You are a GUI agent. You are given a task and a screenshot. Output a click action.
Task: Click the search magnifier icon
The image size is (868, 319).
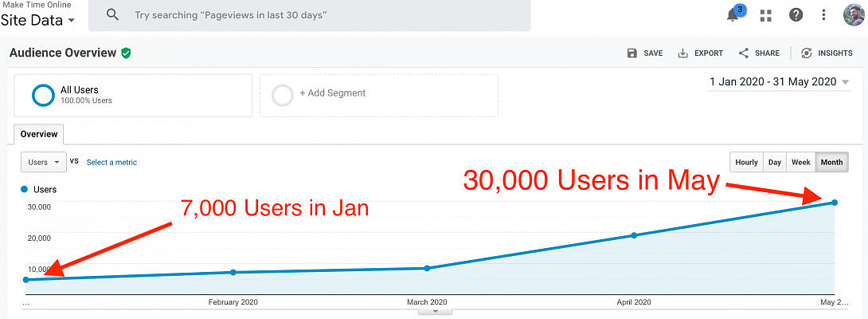click(112, 15)
